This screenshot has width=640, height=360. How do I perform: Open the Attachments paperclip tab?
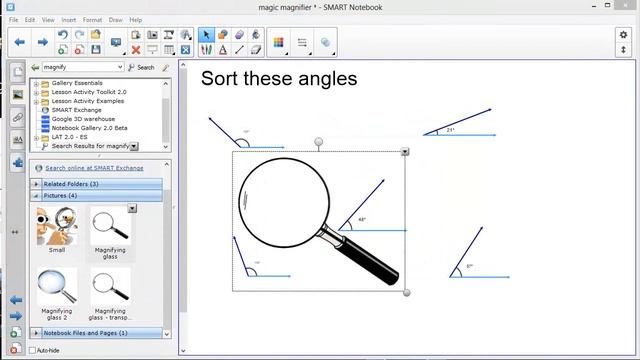[18, 118]
